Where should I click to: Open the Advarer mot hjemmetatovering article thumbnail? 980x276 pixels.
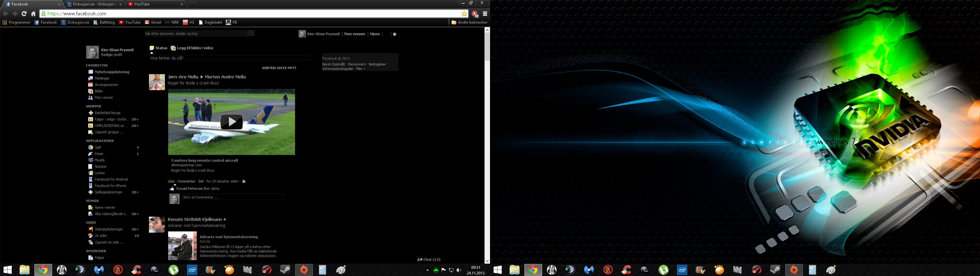point(183,246)
